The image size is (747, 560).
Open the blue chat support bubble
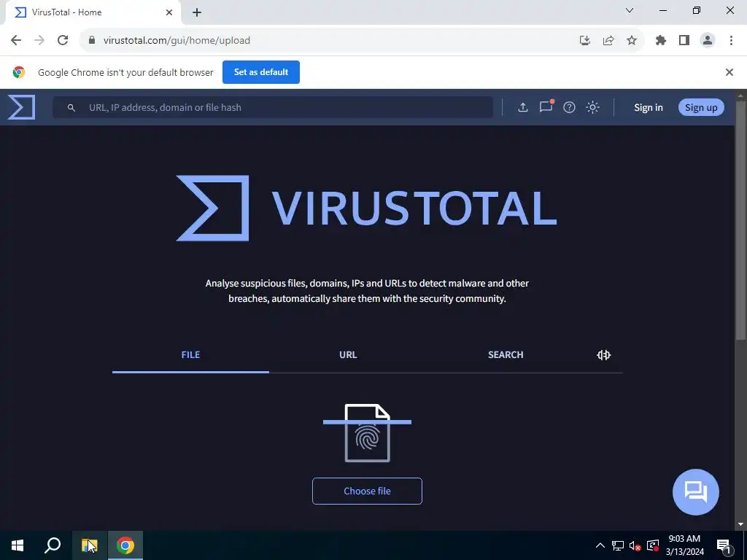coord(695,492)
